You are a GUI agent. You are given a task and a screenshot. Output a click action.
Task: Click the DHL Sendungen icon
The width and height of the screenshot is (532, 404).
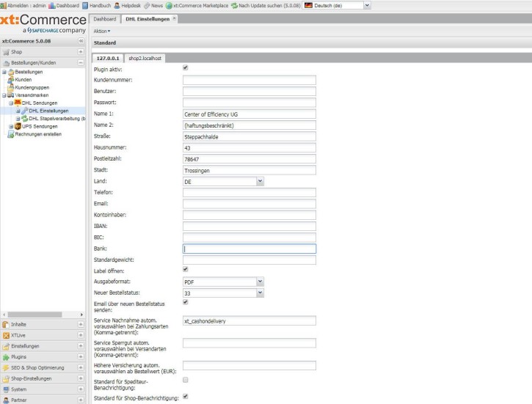[x=18, y=103]
